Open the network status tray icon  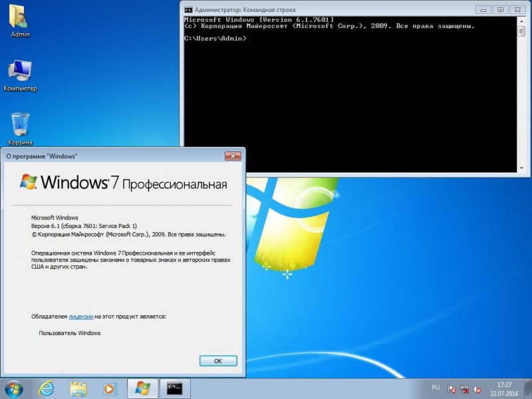[x=464, y=389]
